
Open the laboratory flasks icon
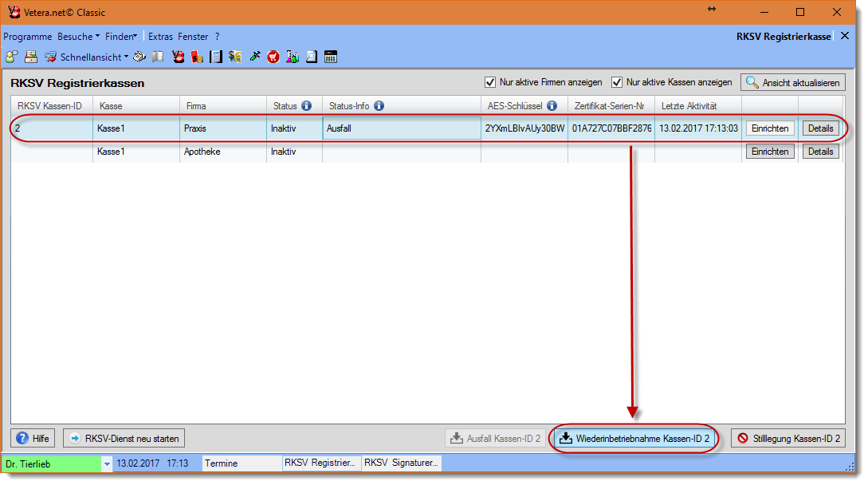[293, 57]
